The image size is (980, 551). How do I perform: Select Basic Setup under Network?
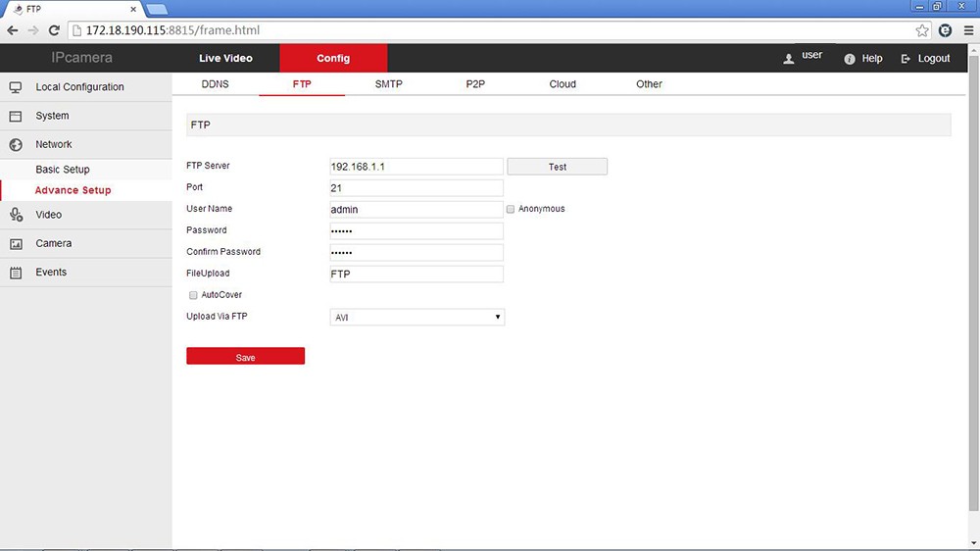(63, 170)
